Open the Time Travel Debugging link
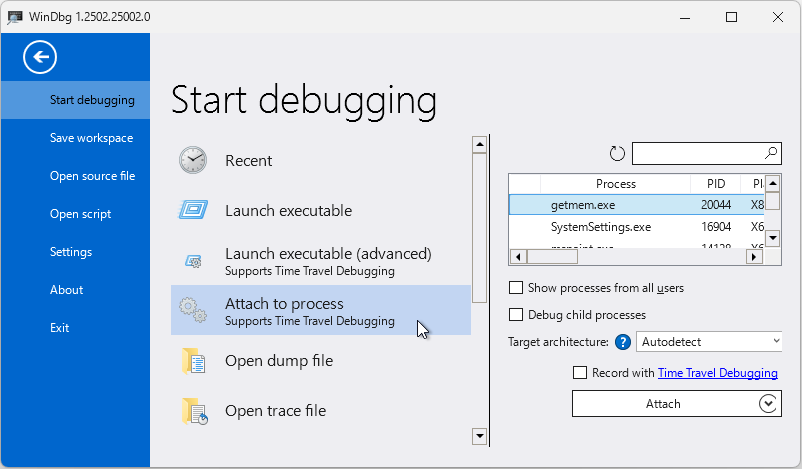This screenshot has width=802, height=469. [x=718, y=373]
